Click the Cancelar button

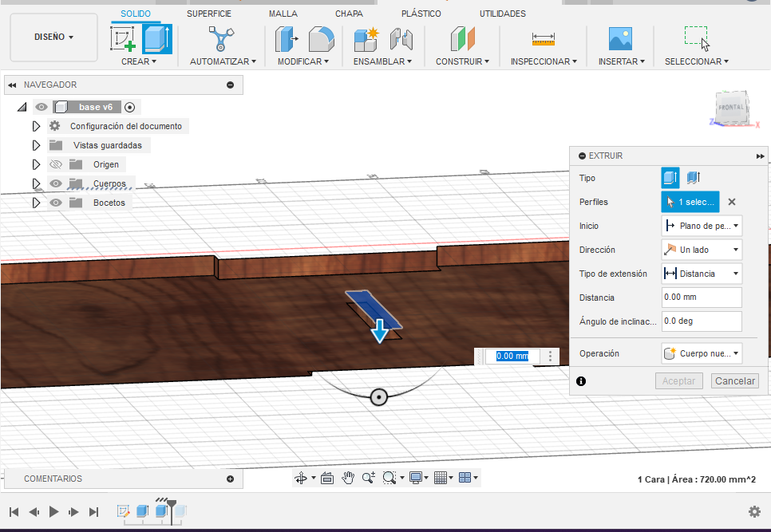734,380
